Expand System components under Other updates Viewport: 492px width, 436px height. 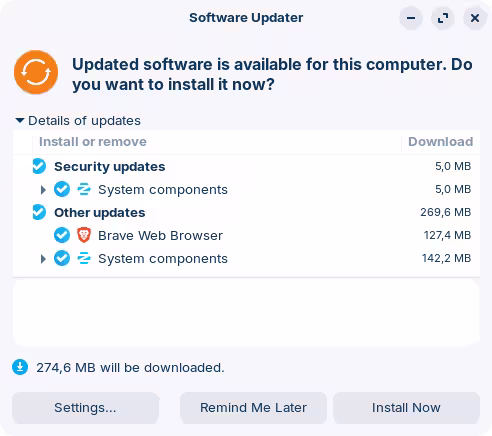click(43, 259)
